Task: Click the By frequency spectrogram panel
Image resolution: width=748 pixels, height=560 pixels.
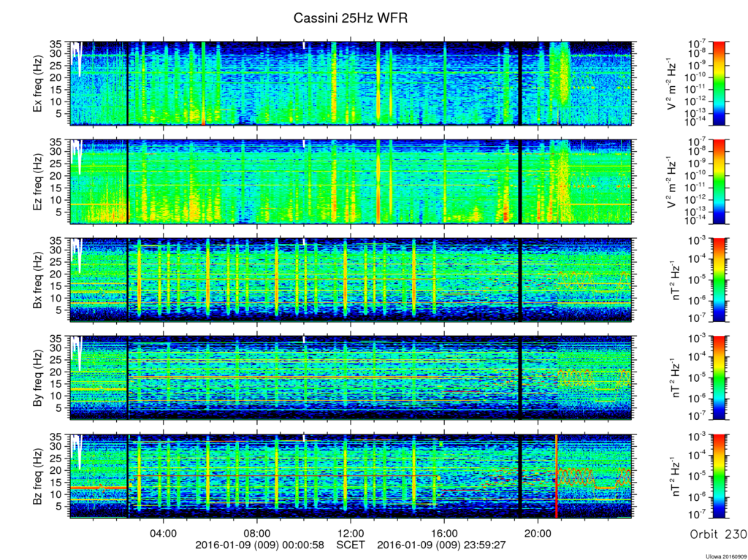Action: click(351, 378)
